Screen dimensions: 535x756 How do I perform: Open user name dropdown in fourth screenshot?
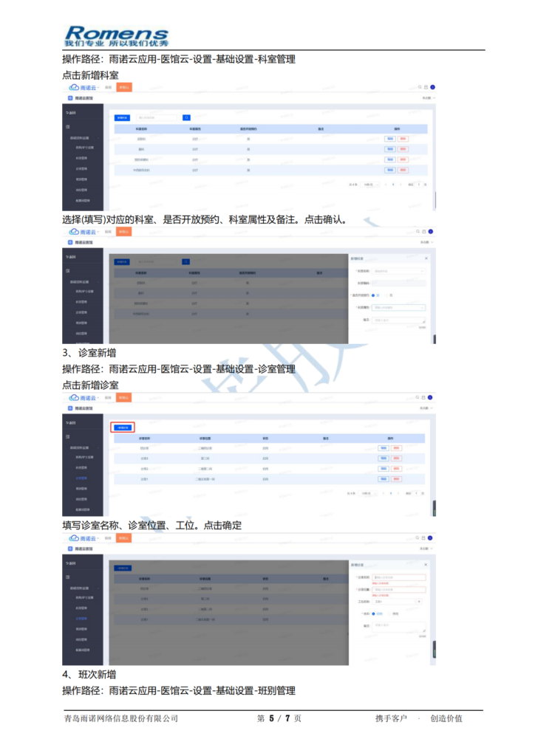click(x=426, y=549)
